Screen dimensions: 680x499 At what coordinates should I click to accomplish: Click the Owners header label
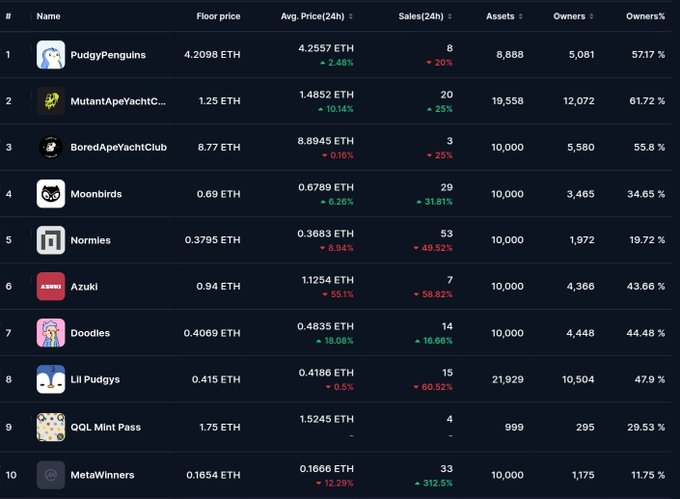pos(569,16)
